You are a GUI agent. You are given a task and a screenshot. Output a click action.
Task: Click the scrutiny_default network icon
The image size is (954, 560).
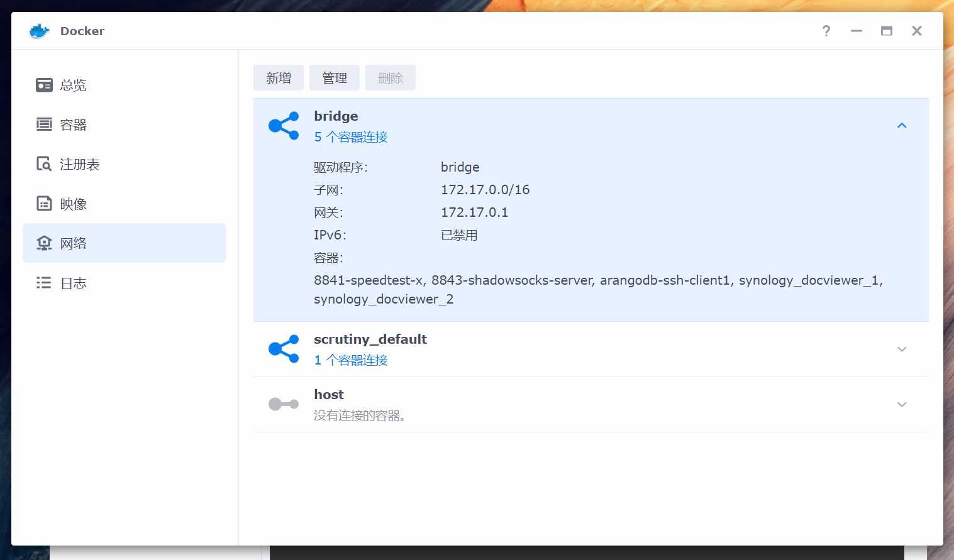(x=284, y=349)
